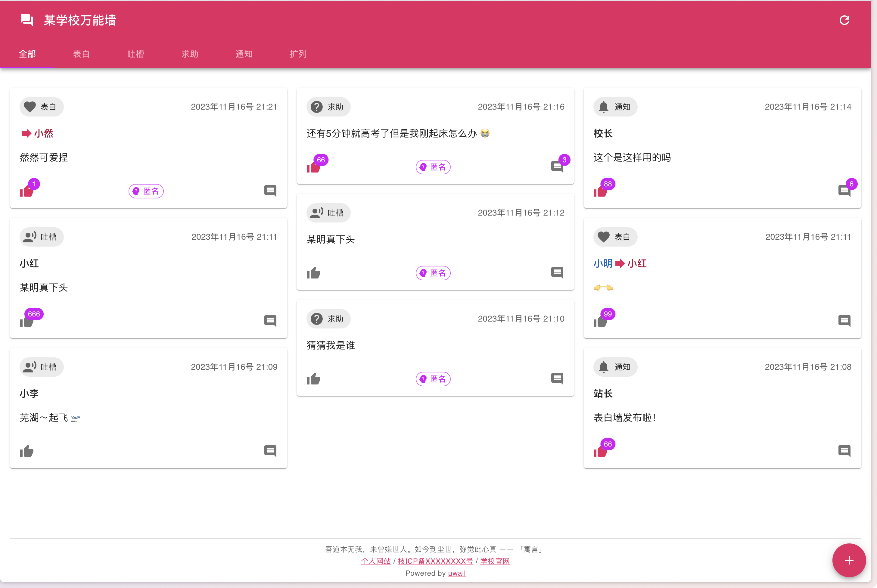Screen dimensions: 877x588
Task: Open the 个人网站 footer link
Action: 376,561
